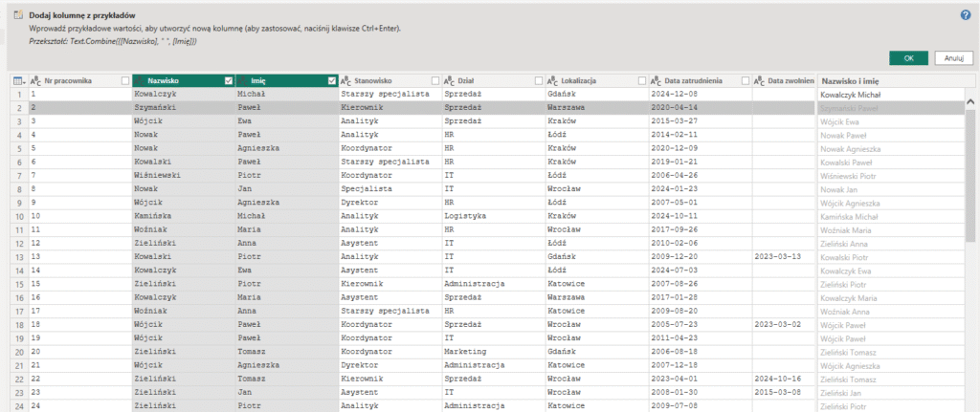Enable the Lokalizacja column checkbox
The height and width of the screenshot is (412, 980).
642,81
